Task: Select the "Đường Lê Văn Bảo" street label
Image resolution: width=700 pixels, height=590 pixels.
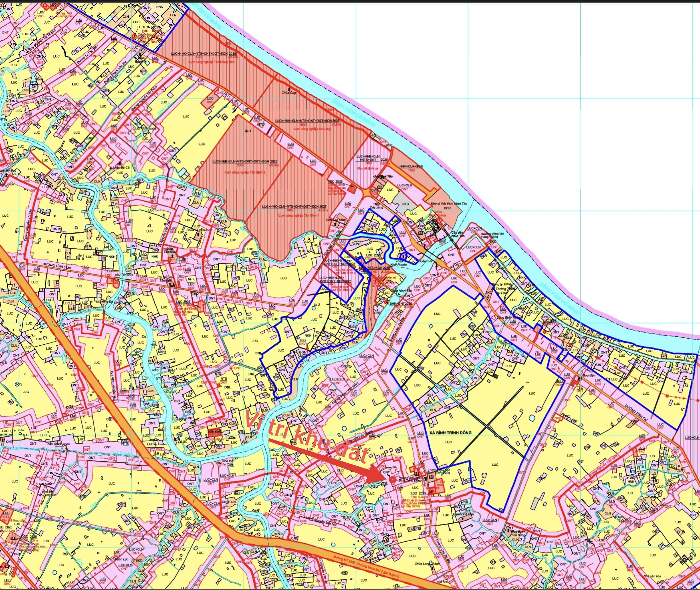Action: pos(88,55)
